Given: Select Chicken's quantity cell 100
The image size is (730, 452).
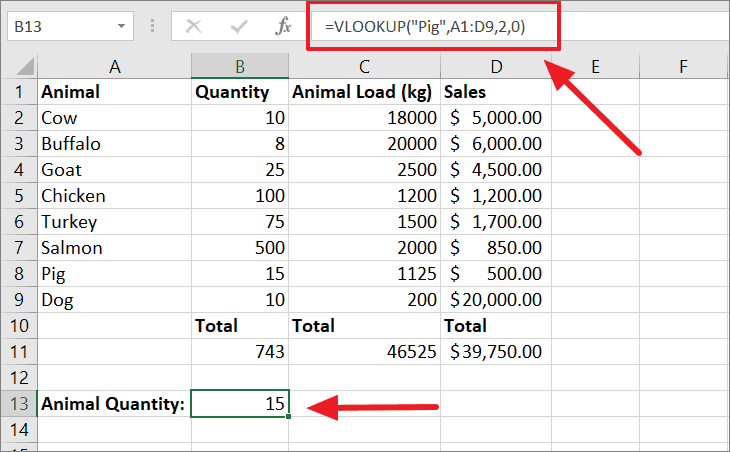Looking at the screenshot, I should (240, 196).
